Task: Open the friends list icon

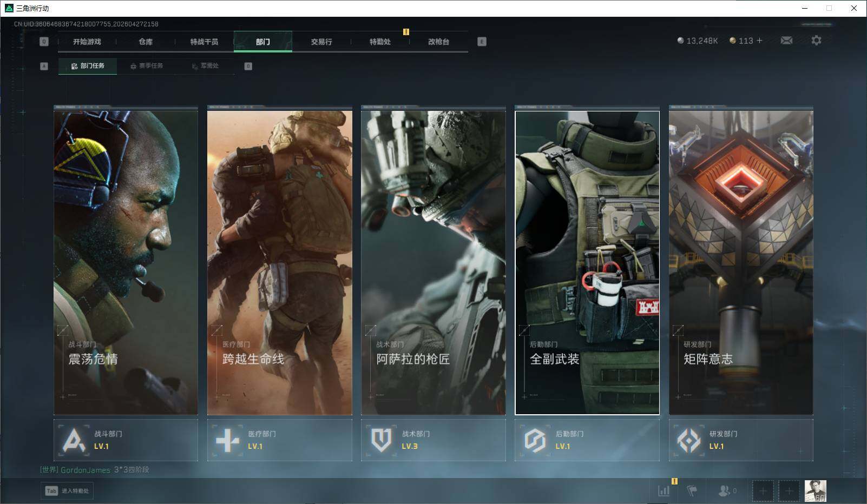Action: tap(724, 490)
